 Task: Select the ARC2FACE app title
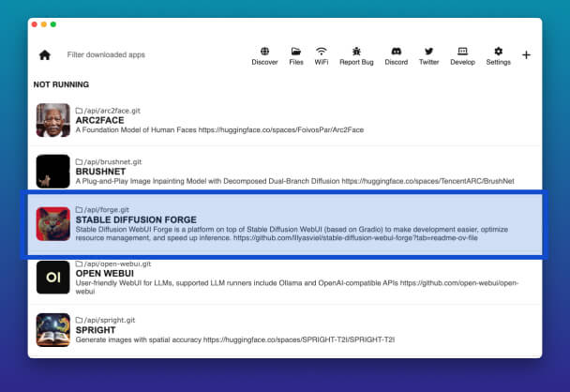98,120
